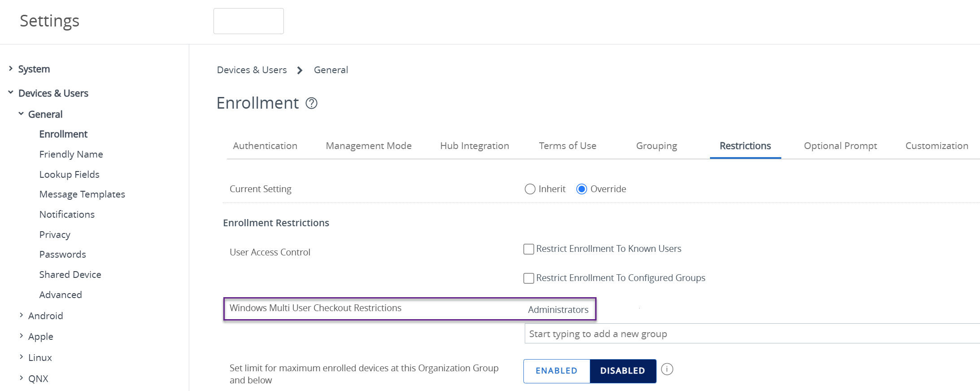Check Restrict Enrollment To Known Users
980x391 pixels.
529,249
